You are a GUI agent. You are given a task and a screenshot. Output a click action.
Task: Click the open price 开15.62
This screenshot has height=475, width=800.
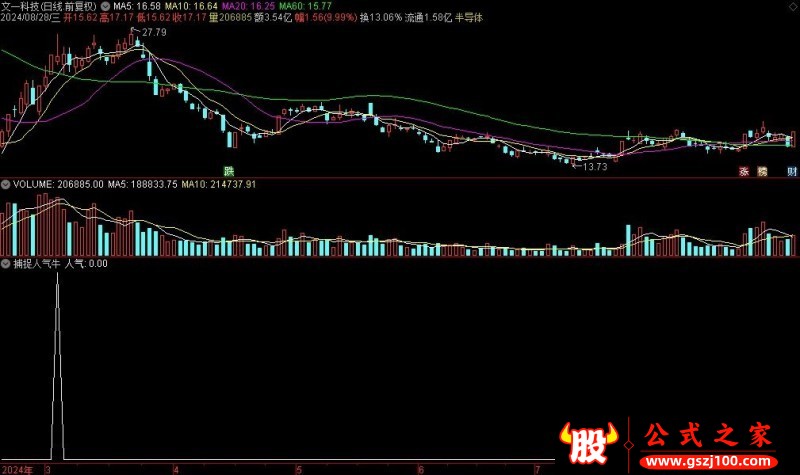[x=81, y=18]
